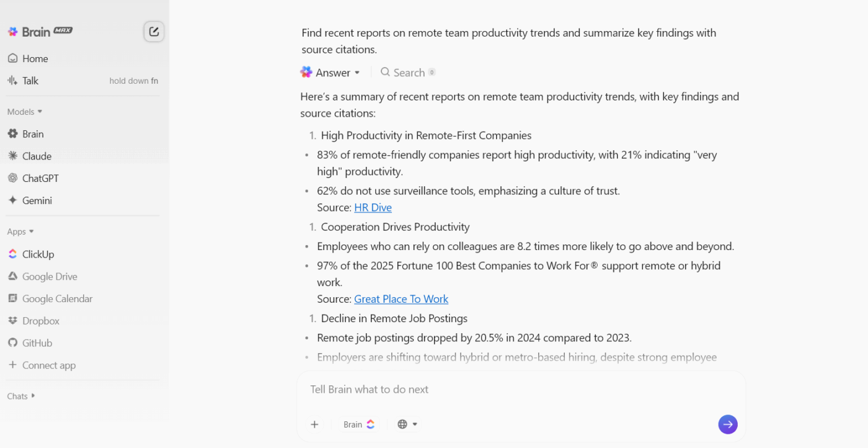Click Connect app to add an integration

coord(48,365)
